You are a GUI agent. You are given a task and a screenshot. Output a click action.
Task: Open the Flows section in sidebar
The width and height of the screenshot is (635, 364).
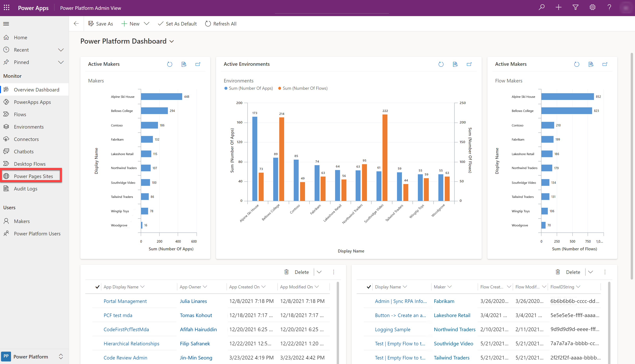click(x=20, y=114)
